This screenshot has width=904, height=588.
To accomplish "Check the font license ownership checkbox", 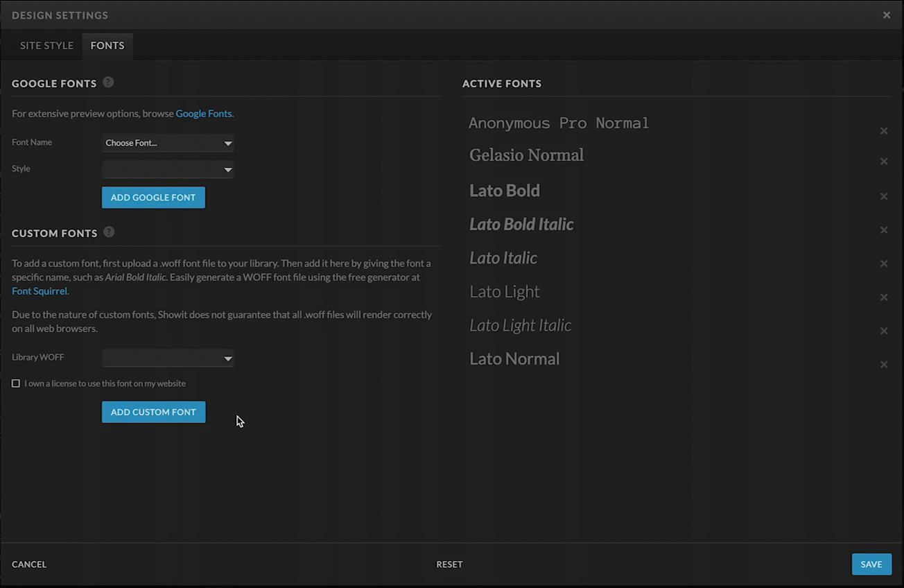I will pyautogui.click(x=16, y=383).
